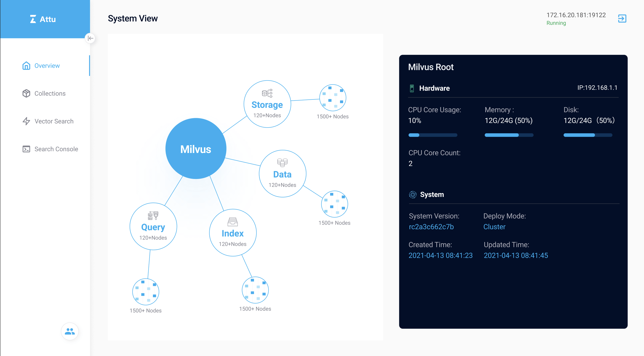The width and height of the screenshot is (644, 356).
Task: Click the System gear icon
Action: click(x=413, y=194)
